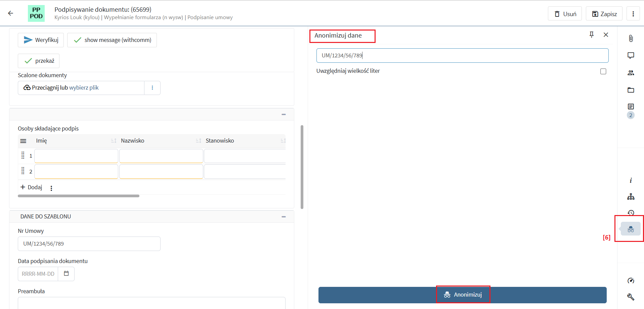Click the Imię cell in row 1
Screen dimensions: 644x309
tap(76, 156)
